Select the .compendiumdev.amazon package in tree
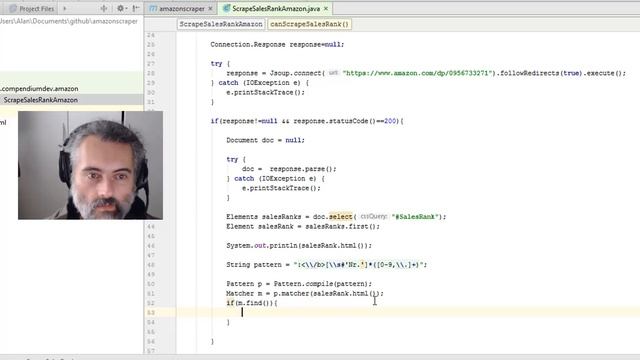The image size is (640, 360). tap(39, 89)
